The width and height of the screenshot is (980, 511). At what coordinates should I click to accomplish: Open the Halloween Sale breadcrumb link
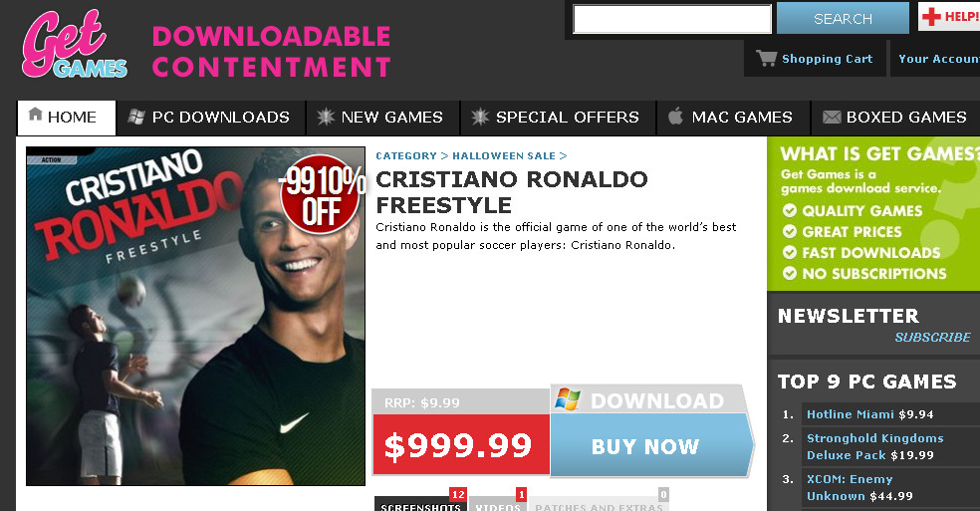504,155
